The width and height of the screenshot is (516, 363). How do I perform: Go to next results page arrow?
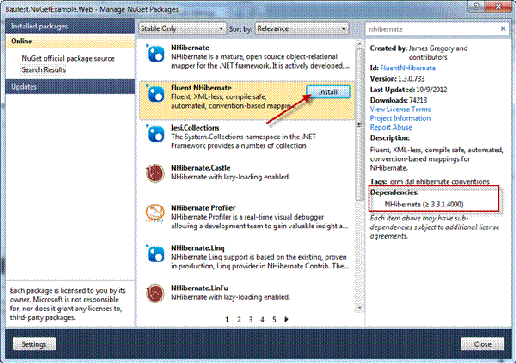(x=286, y=319)
